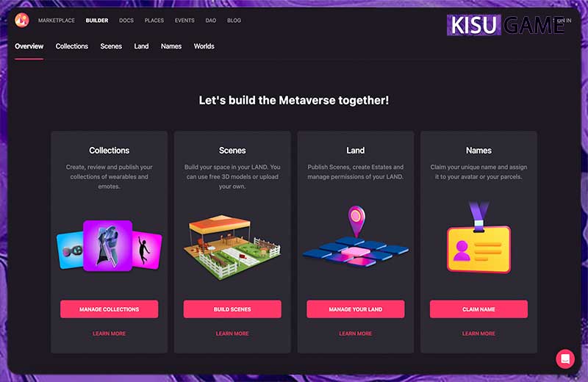Click the Build Scenes button
588x382 pixels.
232,309
